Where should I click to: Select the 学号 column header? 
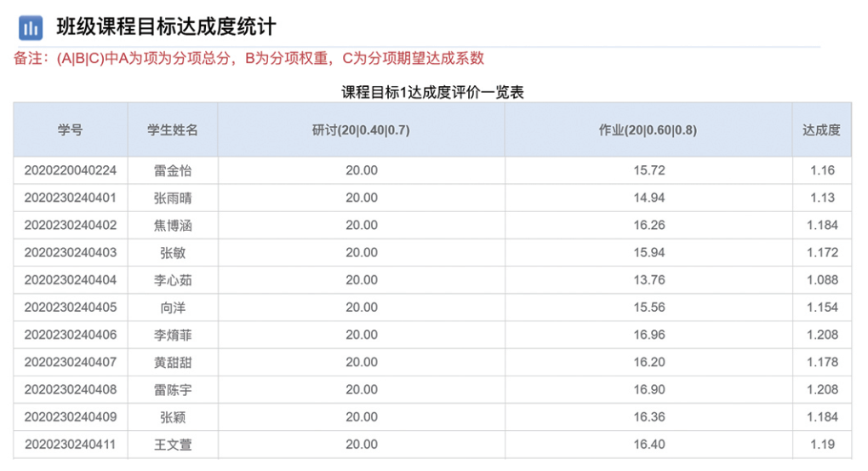[71, 130]
